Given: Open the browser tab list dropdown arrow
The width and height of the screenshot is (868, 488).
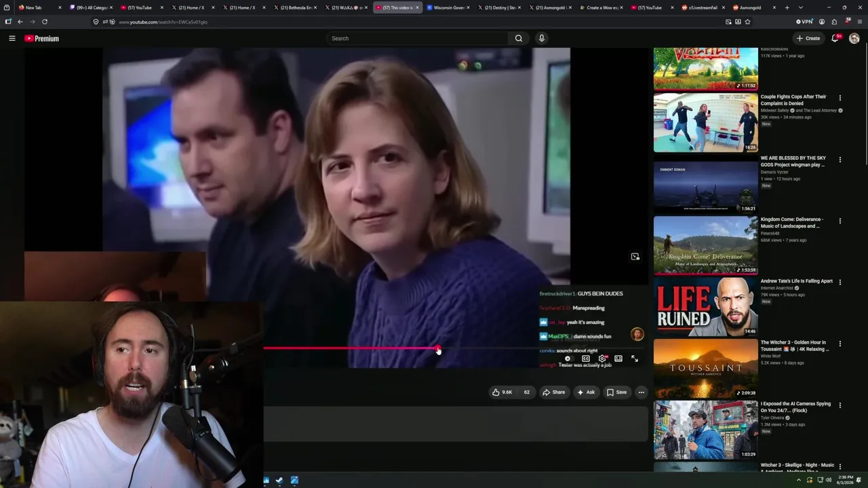Looking at the screenshot, I should point(800,7).
